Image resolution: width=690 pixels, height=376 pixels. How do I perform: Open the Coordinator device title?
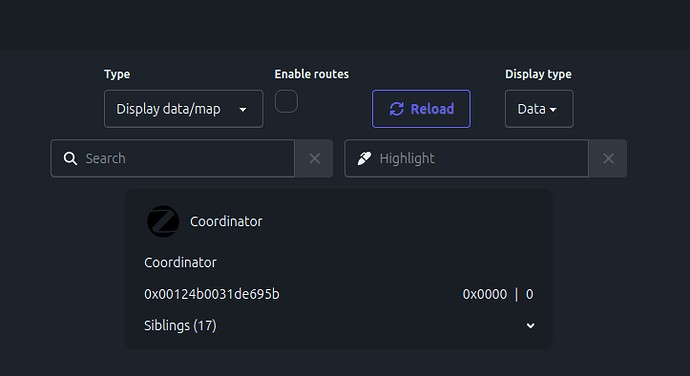pyautogui.click(x=226, y=221)
